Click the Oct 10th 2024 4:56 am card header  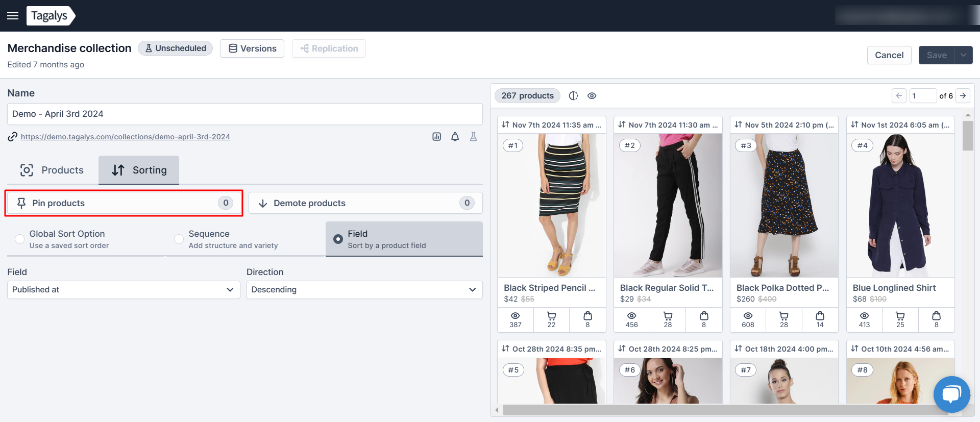[901, 349]
